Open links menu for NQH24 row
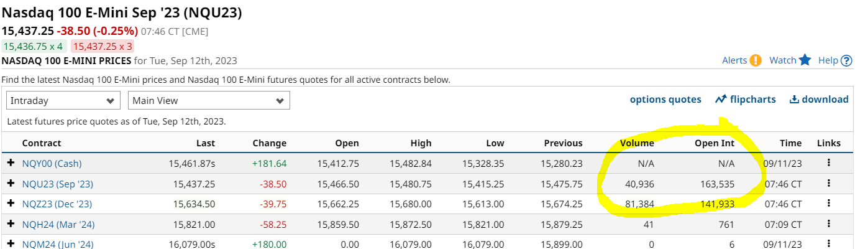The width and height of the screenshot is (868, 249). pos(828,224)
